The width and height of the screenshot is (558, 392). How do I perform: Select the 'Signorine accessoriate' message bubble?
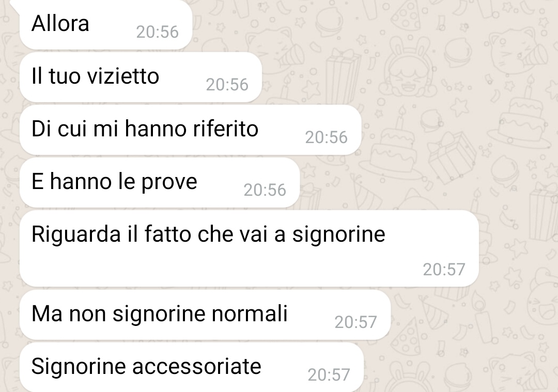[x=192, y=367]
